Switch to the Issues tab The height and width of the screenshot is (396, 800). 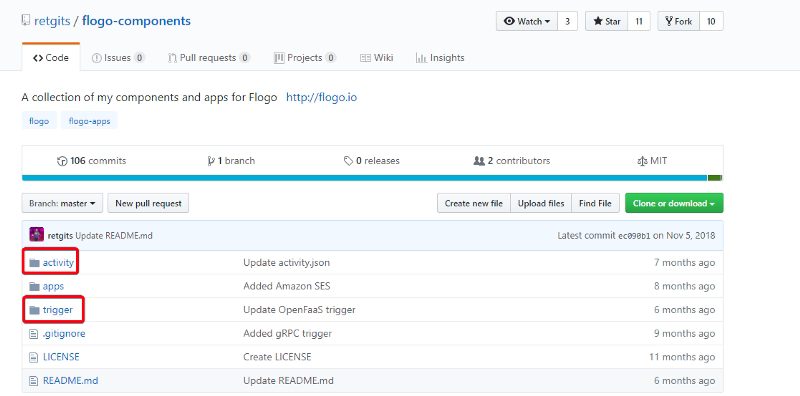coord(118,58)
